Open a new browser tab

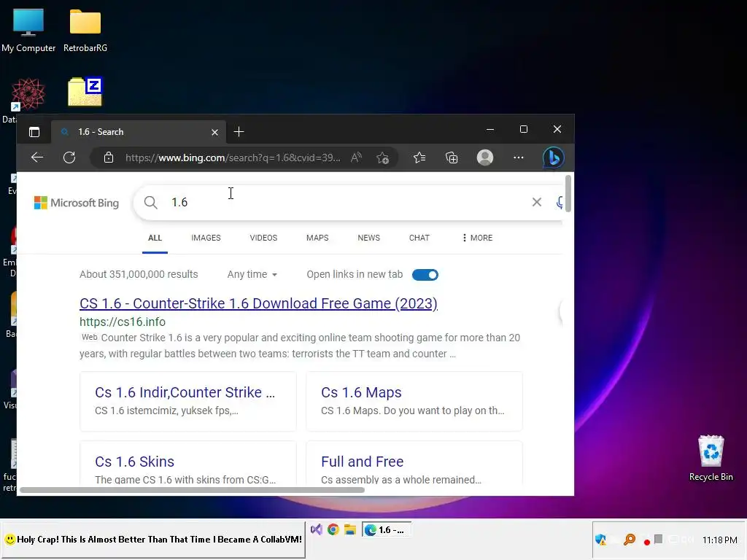tap(239, 132)
